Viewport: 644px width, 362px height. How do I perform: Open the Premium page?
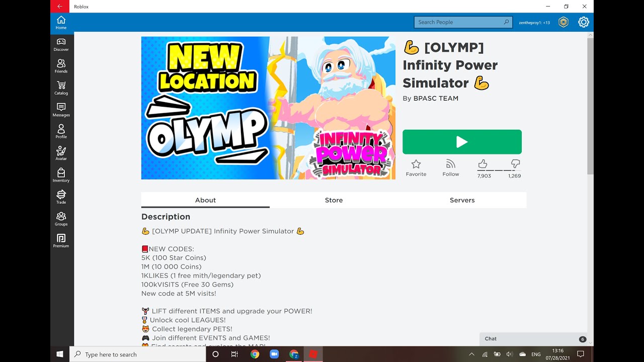pos(61,241)
